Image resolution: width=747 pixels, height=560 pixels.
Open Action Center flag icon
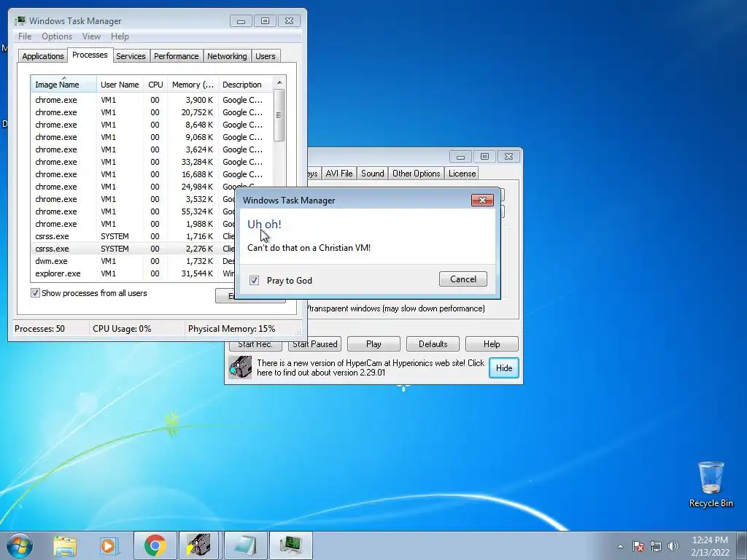(638, 546)
